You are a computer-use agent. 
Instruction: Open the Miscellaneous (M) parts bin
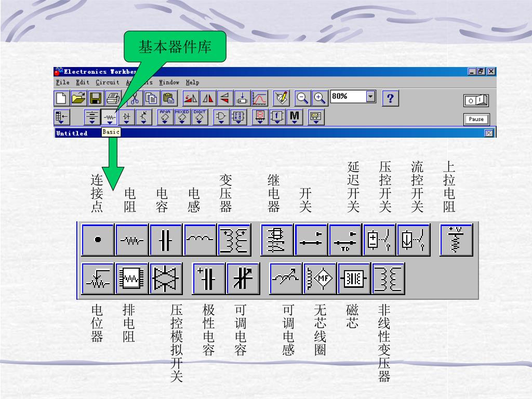coord(295,117)
